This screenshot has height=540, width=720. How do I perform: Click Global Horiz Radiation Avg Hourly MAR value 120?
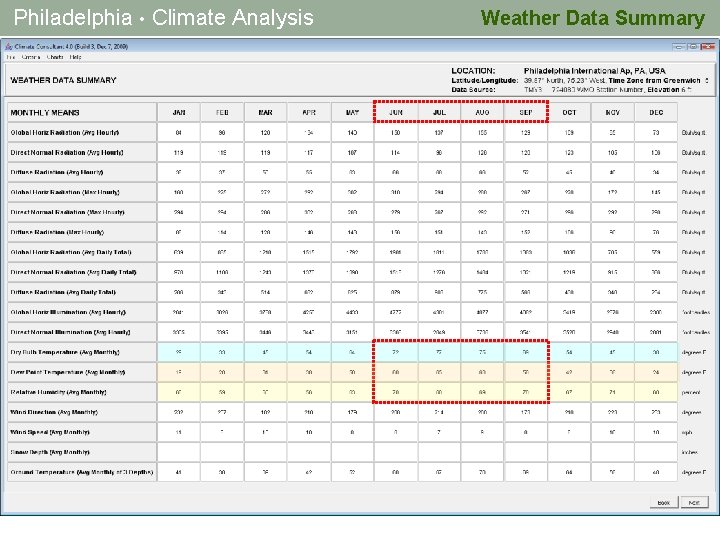[265, 132]
